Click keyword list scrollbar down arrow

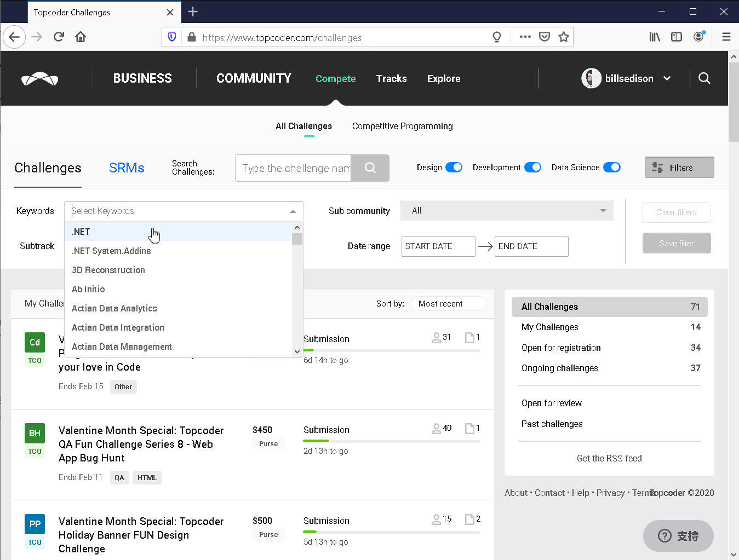297,351
